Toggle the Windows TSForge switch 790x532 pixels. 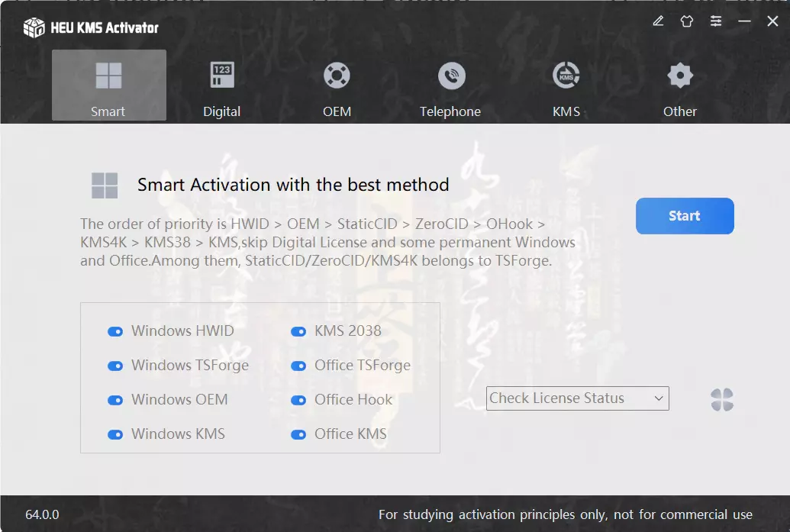click(x=115, y=366)
